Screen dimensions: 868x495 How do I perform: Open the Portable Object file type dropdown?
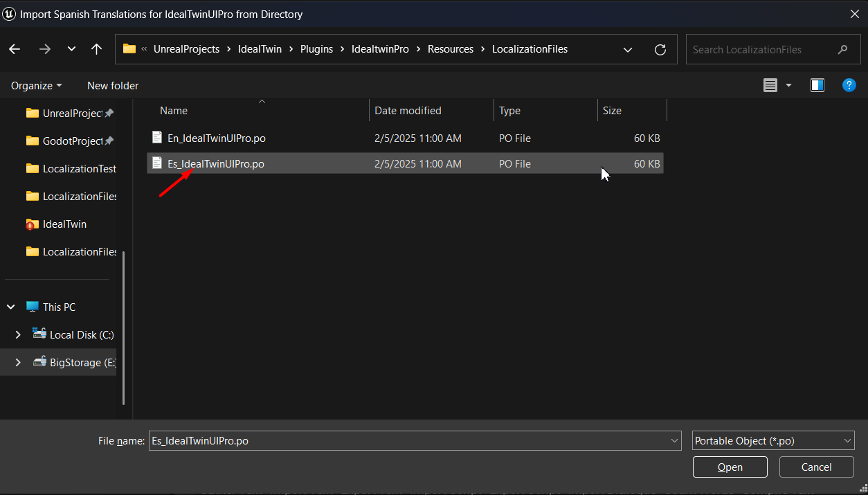(772, 440)
